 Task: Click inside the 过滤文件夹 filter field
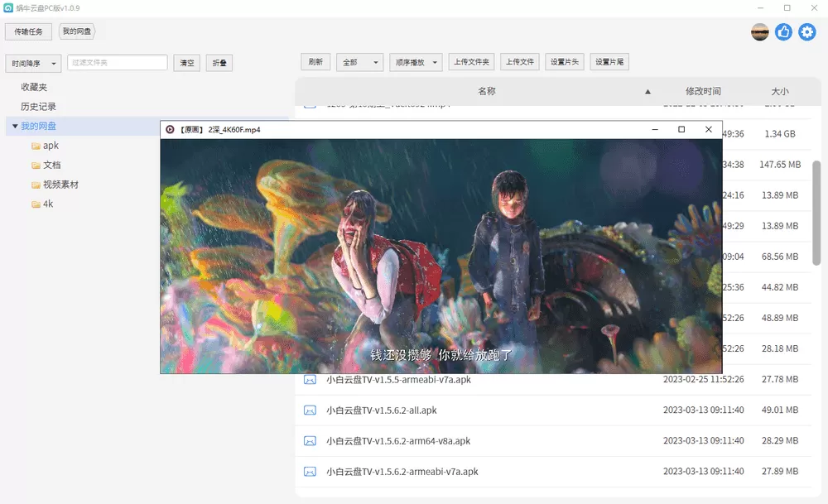point(116,61)
